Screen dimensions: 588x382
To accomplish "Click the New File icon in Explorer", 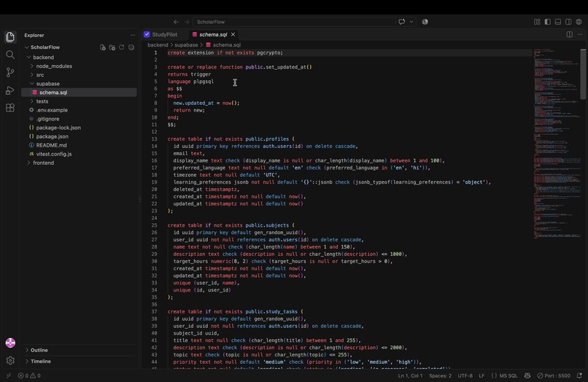I will 102,47.
